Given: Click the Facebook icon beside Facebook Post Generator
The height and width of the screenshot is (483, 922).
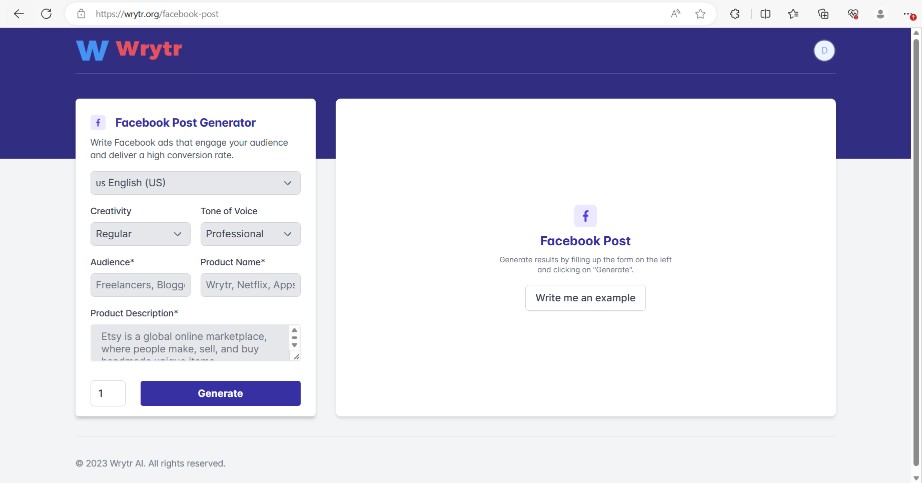Looking at the screenshot, I should coord(98,122).
